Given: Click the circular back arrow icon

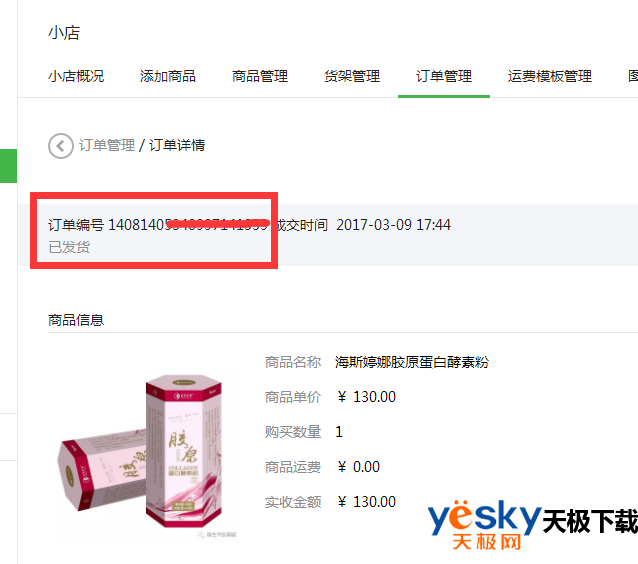Looking at the screenshot, I should [61, 146].
